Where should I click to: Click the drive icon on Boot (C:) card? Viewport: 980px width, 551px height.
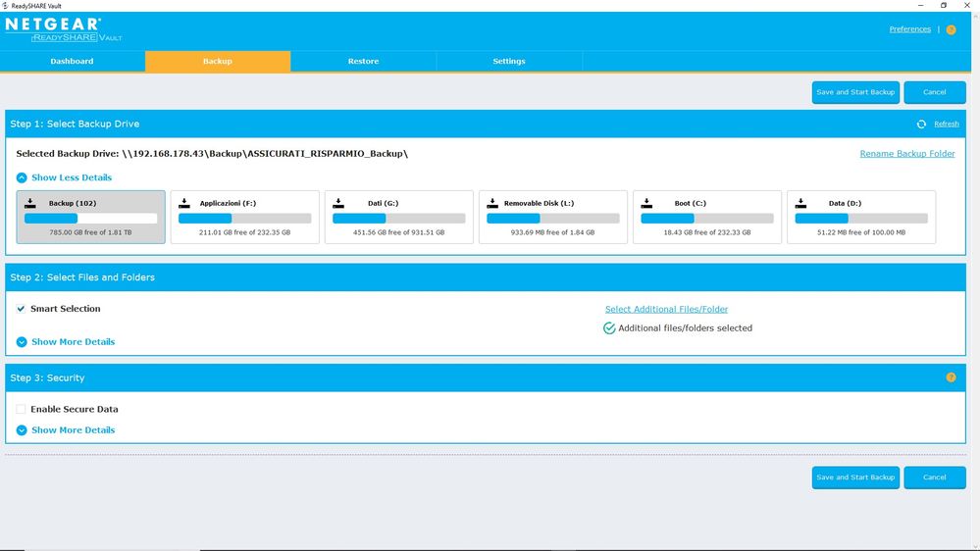tap(646, 203)
